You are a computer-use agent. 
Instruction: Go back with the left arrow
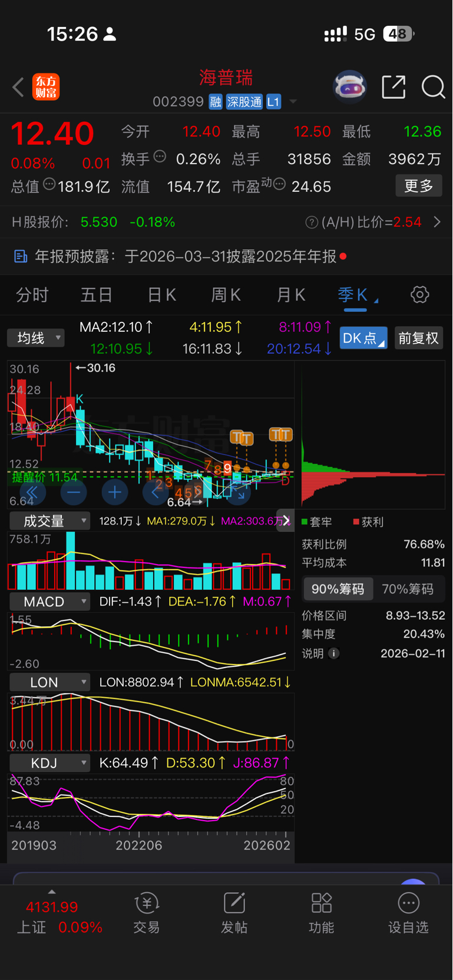[x=18, y=88]
